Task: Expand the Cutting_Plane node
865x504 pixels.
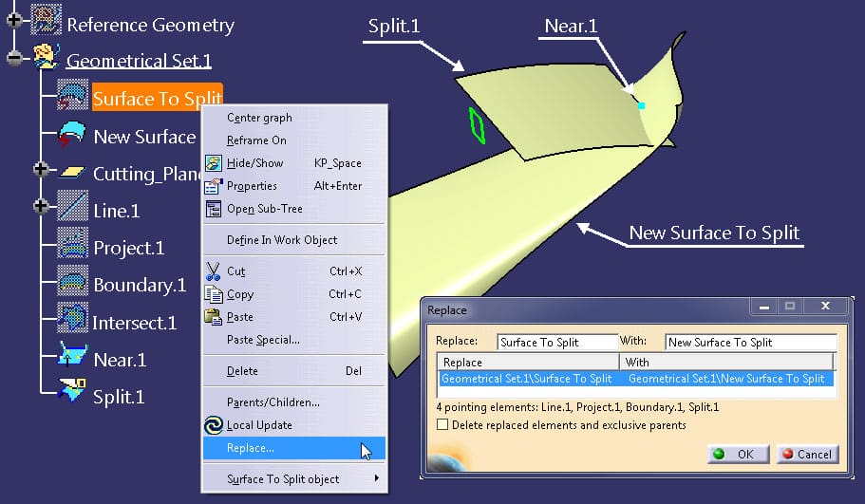Action: 41,169
